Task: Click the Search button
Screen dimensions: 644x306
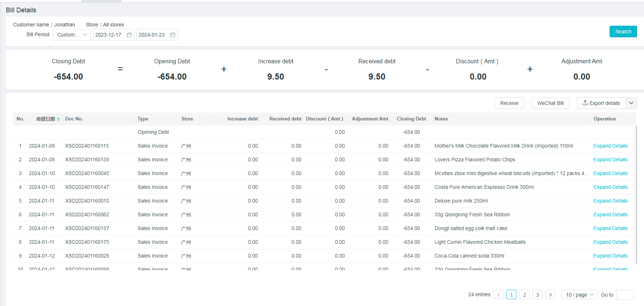Action: pos(623,31)
